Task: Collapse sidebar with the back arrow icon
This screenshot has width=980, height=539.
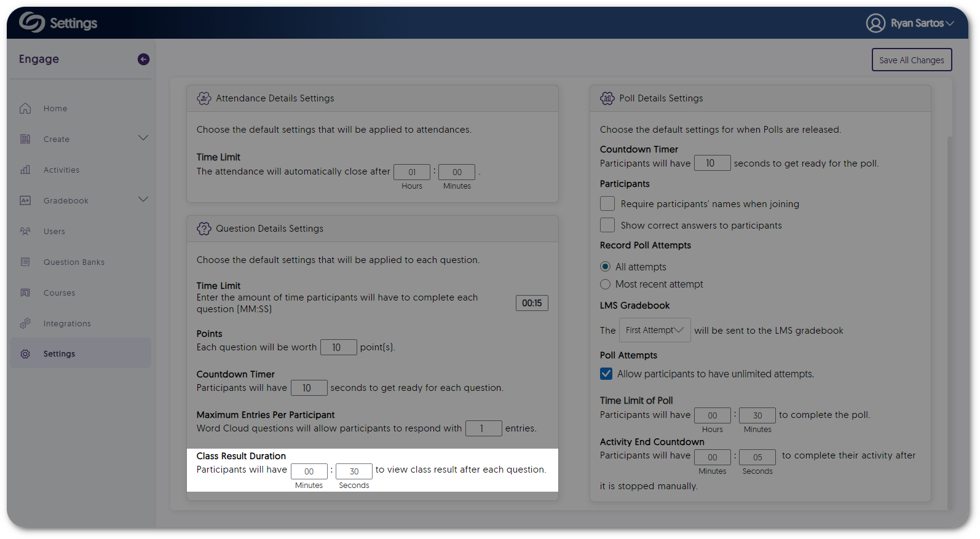Action: (x=143, y=59)
